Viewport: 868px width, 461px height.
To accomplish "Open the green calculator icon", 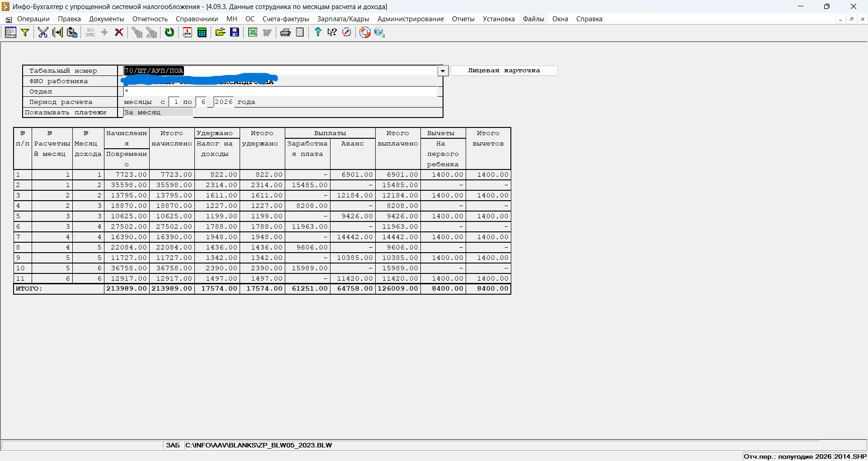I will click(202, 32).
